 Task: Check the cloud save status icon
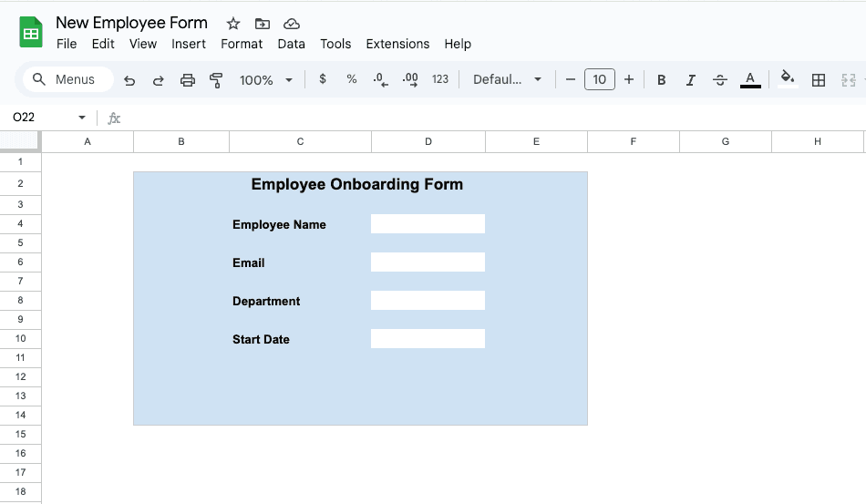click(x=292, y=24)
